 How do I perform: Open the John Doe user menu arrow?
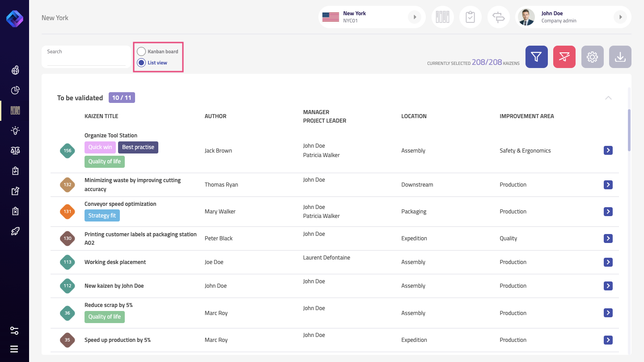click(620, 17)
